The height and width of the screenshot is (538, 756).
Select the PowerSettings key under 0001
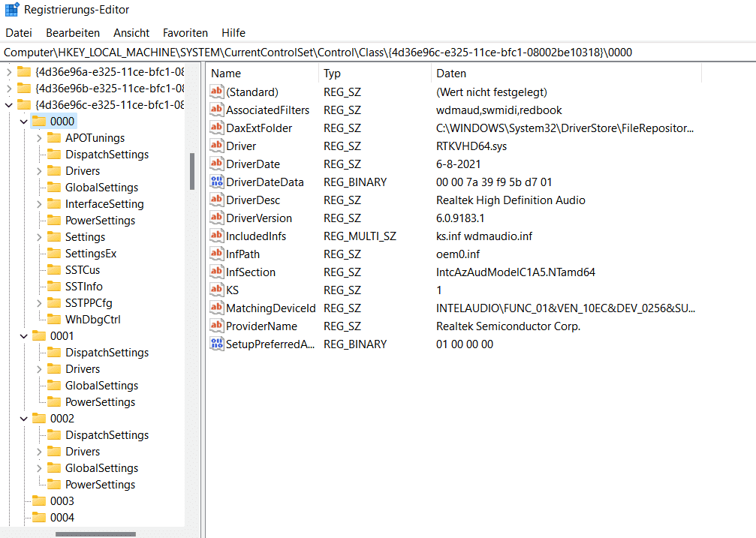[x=100, y=402]
